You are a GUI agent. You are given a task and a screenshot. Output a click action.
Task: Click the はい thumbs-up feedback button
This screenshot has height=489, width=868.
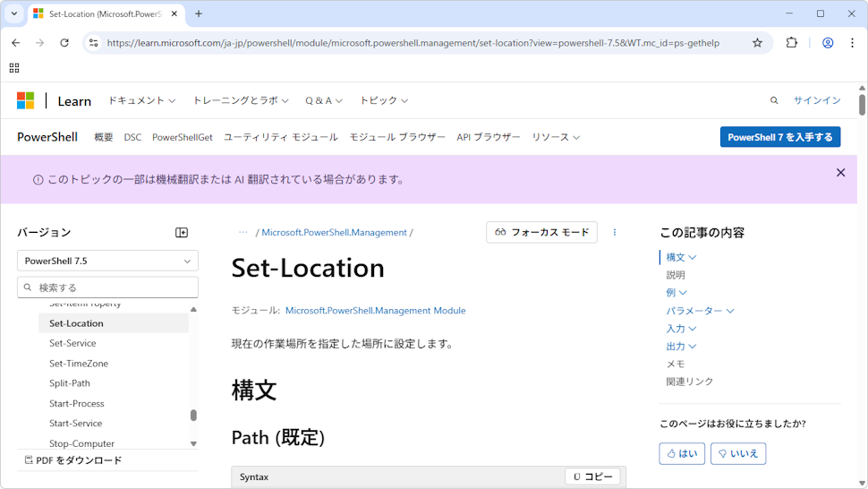tap(682, 453)
